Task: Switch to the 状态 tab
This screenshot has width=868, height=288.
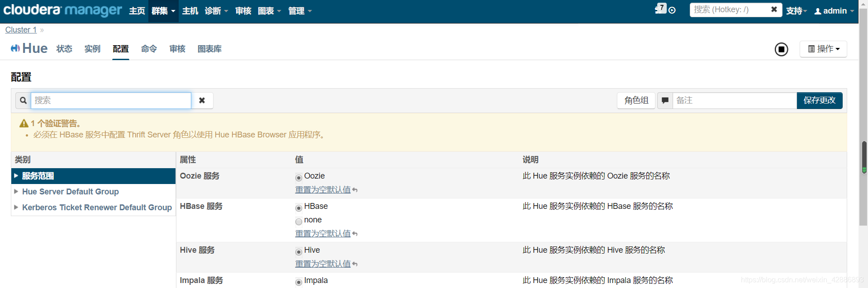Action: 64,49
